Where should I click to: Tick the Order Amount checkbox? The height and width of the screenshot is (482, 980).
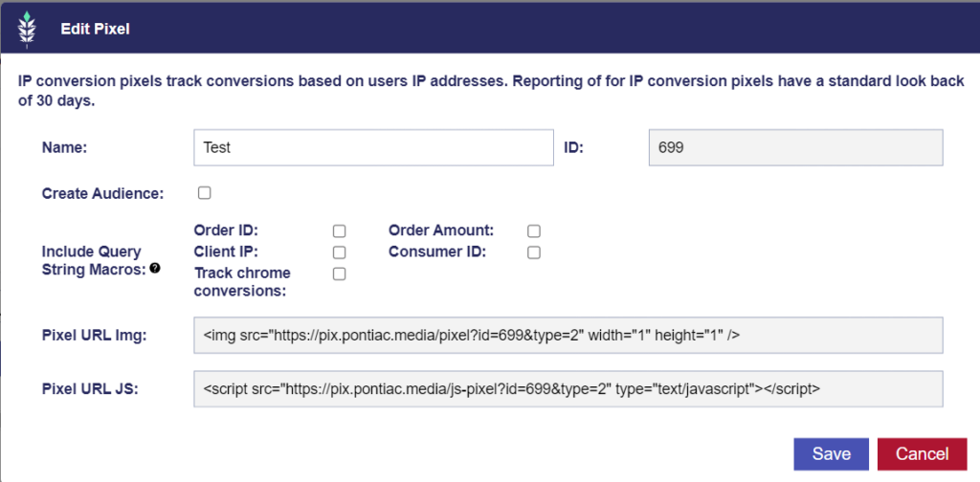[x=534, y=231]
